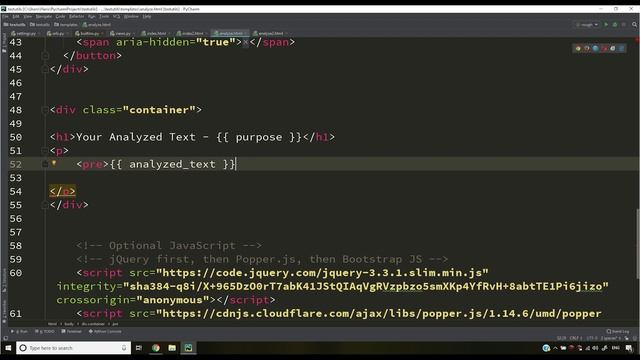The width and height of the screenshot is (640, 360).
Task: Switch to the views.py editor tab
Action: tap(122, 33)
